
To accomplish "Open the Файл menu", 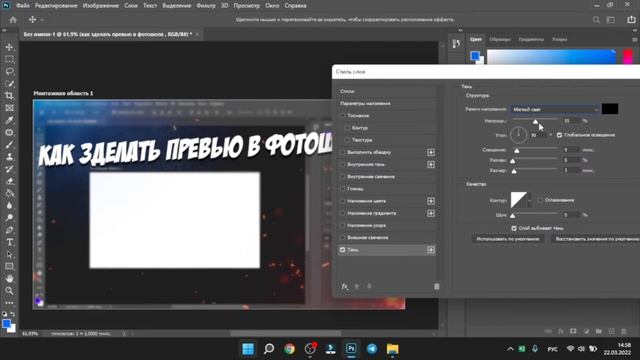I will point(23,6).
